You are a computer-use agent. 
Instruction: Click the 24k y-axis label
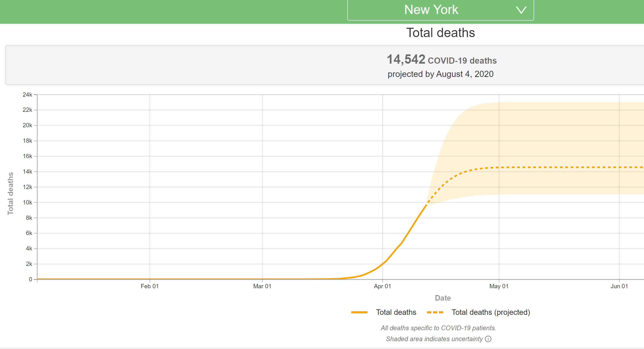[x=27, y=94]
